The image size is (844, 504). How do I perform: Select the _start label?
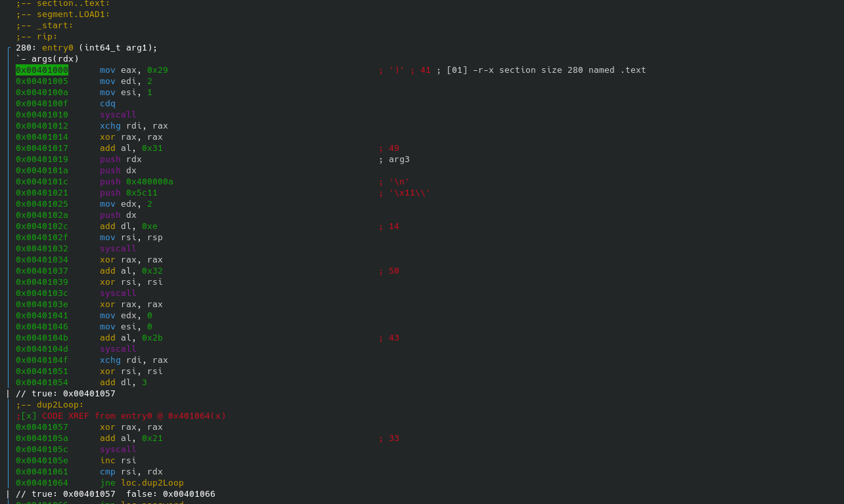55,25
